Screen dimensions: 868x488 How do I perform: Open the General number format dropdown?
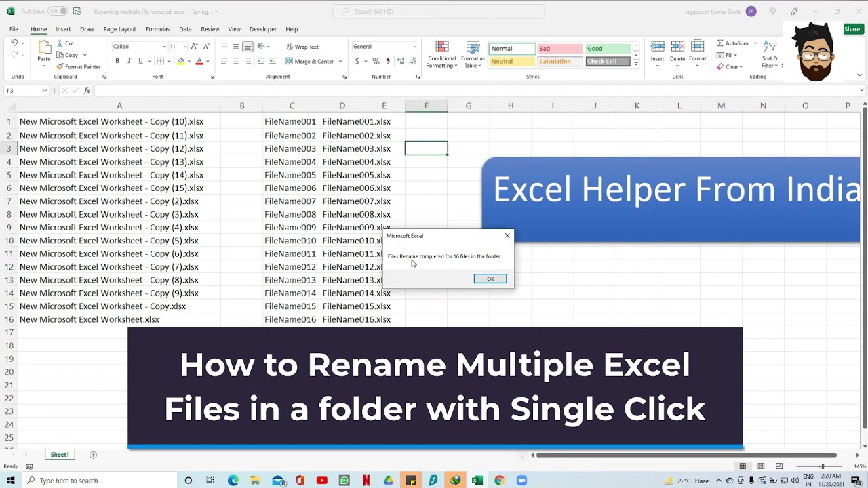tap(415, 47)
